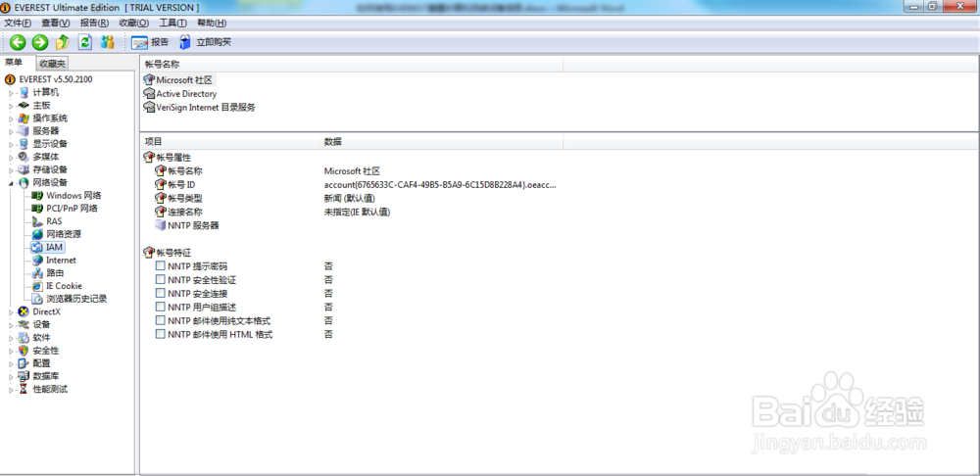Click the 主板 motherboard icon in tree

tap(24, 105)
